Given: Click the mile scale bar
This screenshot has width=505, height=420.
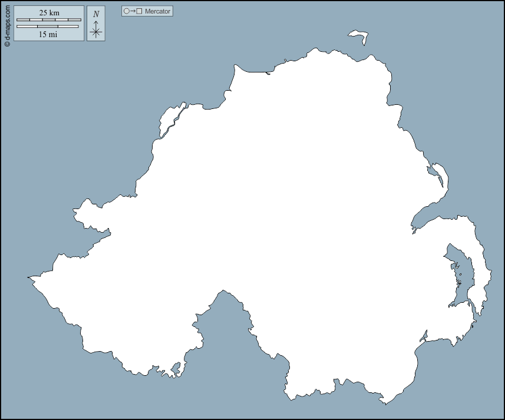Looking at the screenshot, I should 47,27.
